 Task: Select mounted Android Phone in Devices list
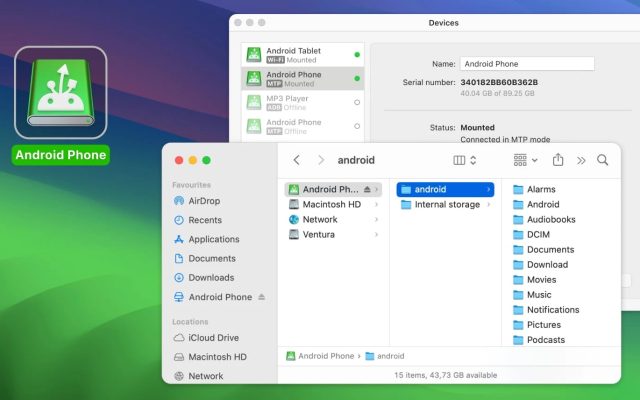(302, 78)
